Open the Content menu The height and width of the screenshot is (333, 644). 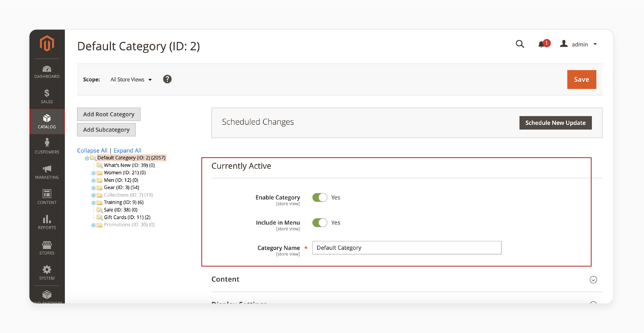point(47,197)
